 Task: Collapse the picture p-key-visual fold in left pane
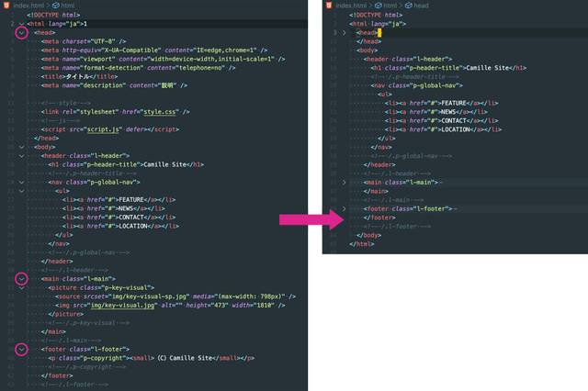pos(21,287)
